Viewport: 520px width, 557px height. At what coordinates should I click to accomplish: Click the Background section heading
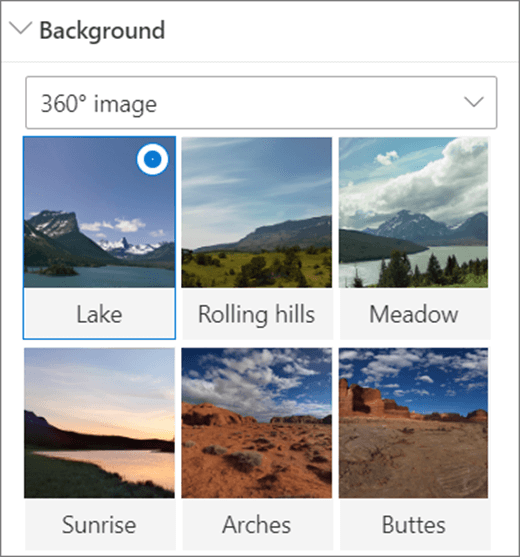click(102, 31)
